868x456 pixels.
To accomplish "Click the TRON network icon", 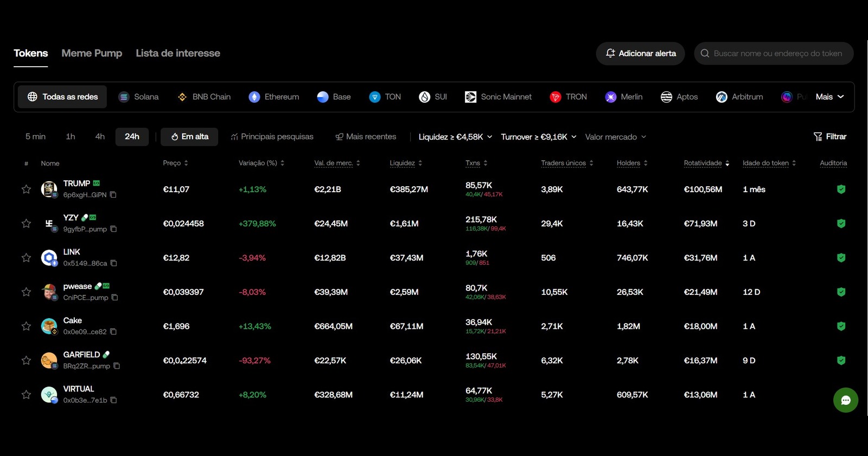I will click(555, 97).
